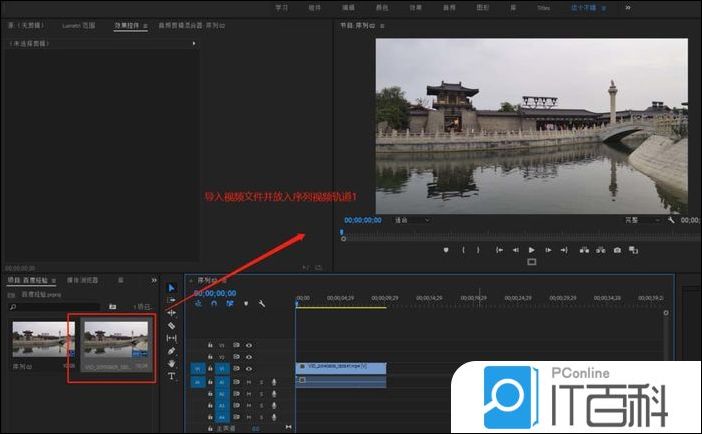Click Add Marker in the program monitor
The image size is (702, 434).
coord(446,249)
